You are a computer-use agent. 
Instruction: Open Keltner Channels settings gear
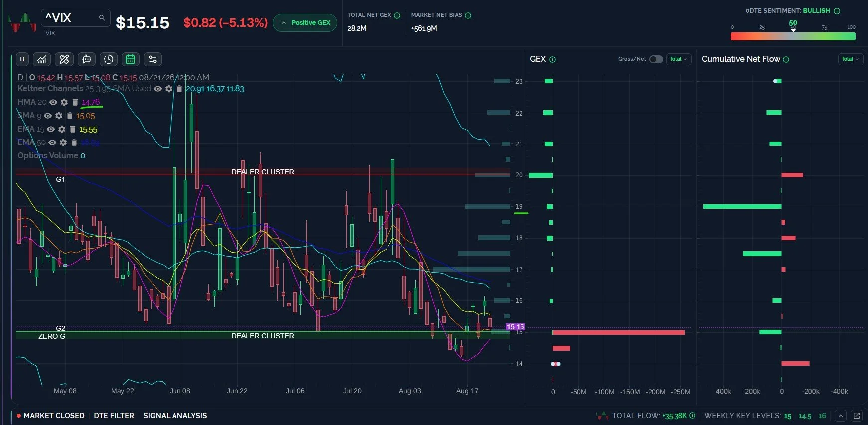[169, 89]
